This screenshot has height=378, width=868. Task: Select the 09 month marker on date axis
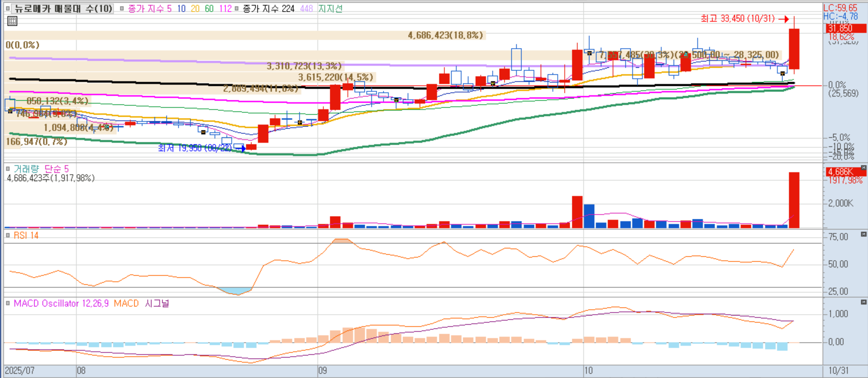tap(323, 371)
